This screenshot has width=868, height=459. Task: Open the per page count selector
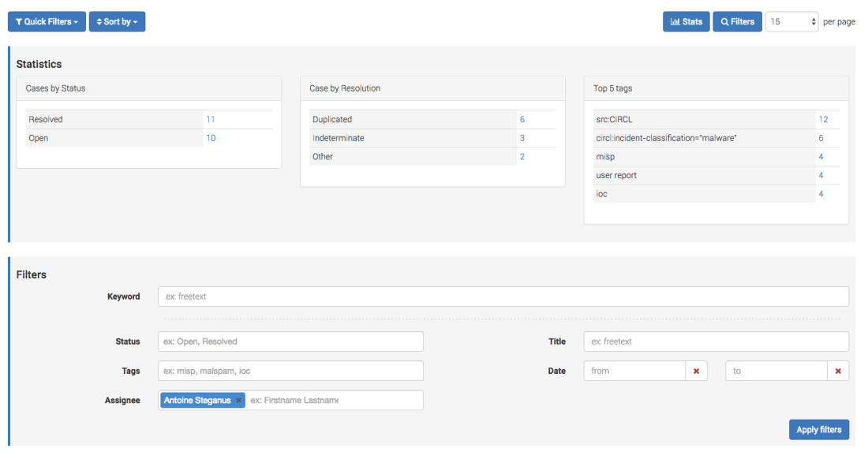[x=792, y=22]
